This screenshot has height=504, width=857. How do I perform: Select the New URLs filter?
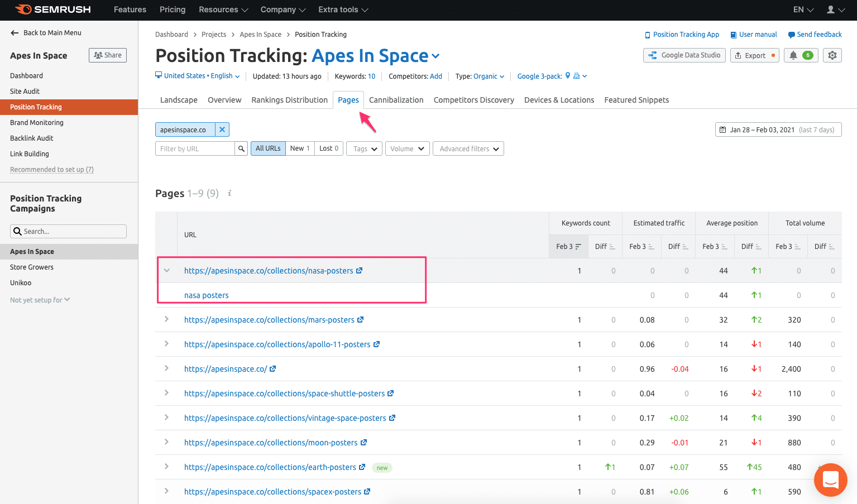(300, 148)
